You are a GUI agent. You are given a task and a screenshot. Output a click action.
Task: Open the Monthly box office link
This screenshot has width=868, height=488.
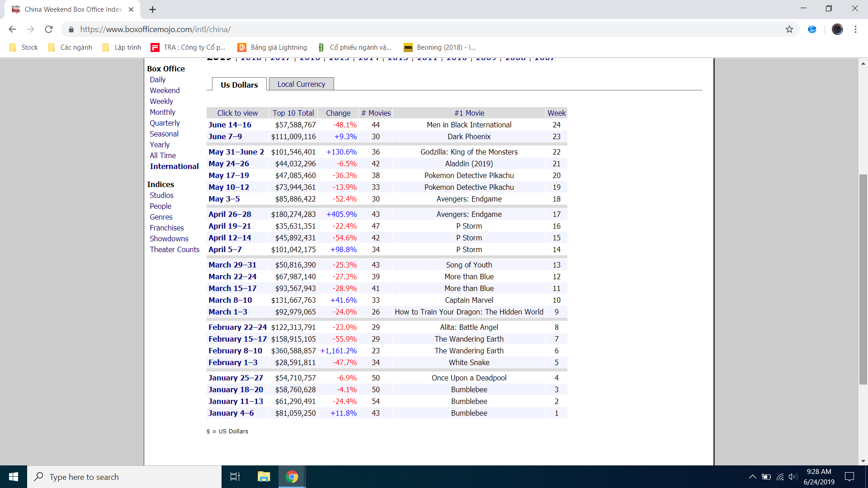163,112
